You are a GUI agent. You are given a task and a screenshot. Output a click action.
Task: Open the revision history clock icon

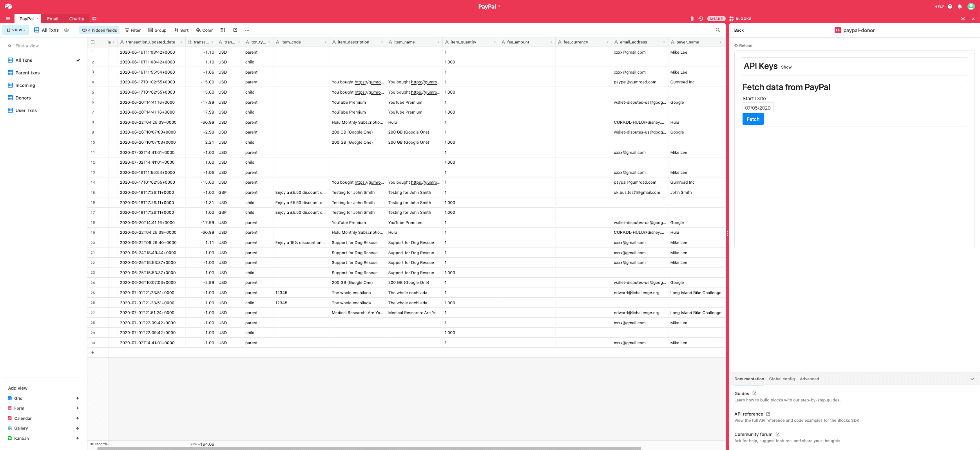(701, 19)
